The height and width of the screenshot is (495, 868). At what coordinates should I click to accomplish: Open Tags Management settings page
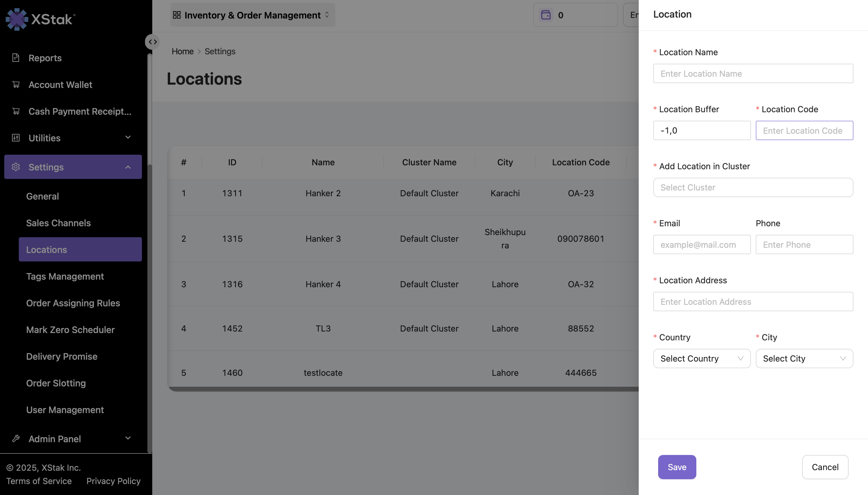pos(65,276)
